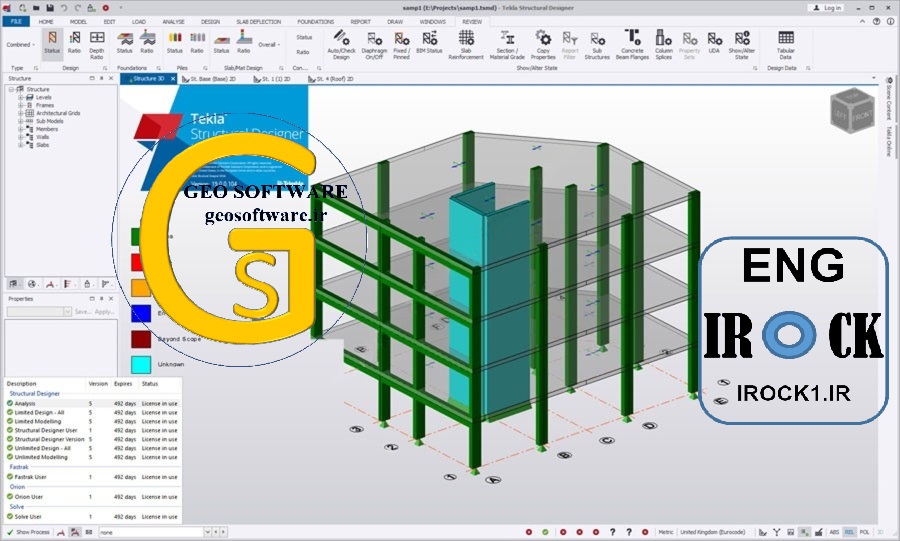This screenshot has width=900, height=541.
Task: Select Solve User license row
Action: point(93,517)
